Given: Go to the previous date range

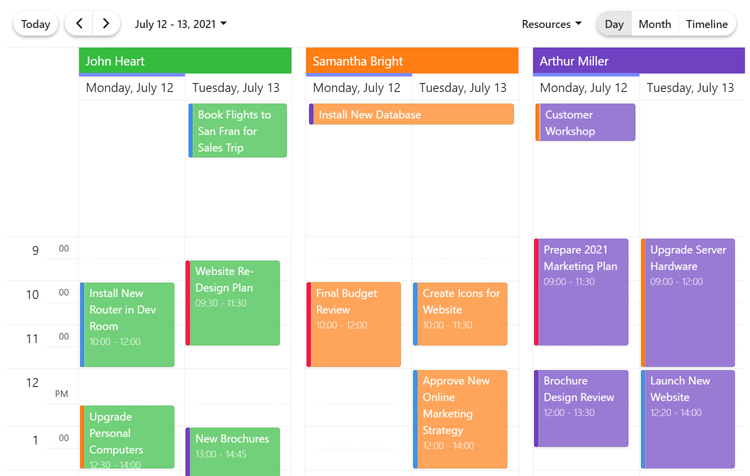Looking at the screenshot, I should click(79, 24).
